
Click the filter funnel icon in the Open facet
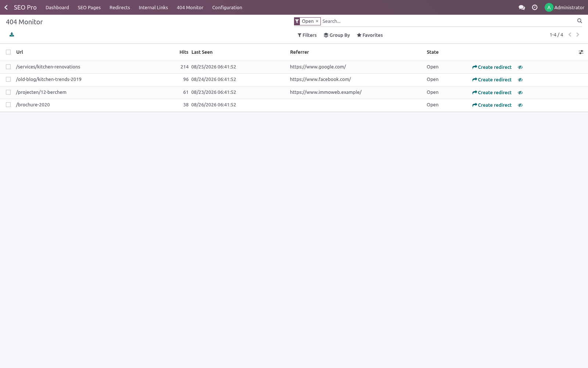[297, 21]
